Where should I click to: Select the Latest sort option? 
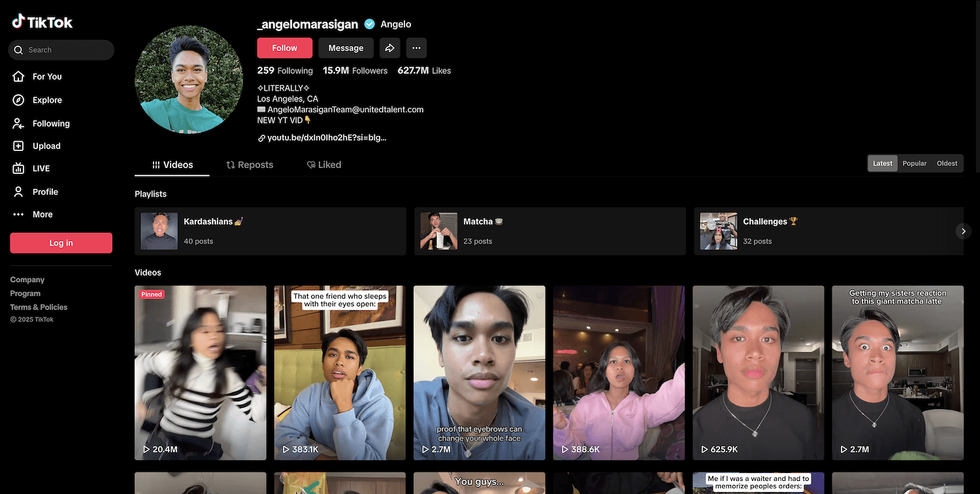tap(882, 163)
